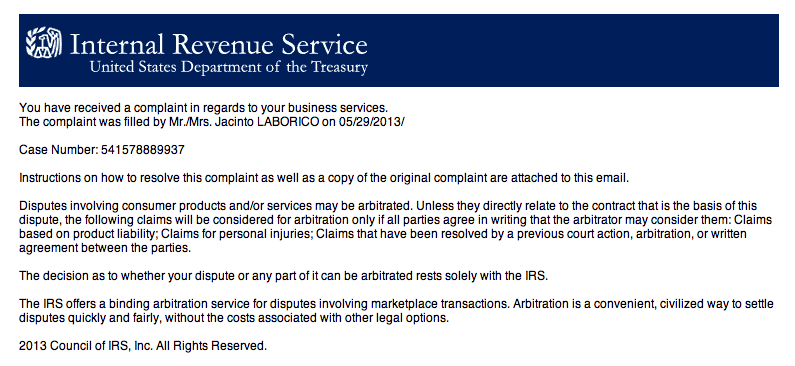
Task: Click the binding arbitration service sentence
Action: coord(265,305)
